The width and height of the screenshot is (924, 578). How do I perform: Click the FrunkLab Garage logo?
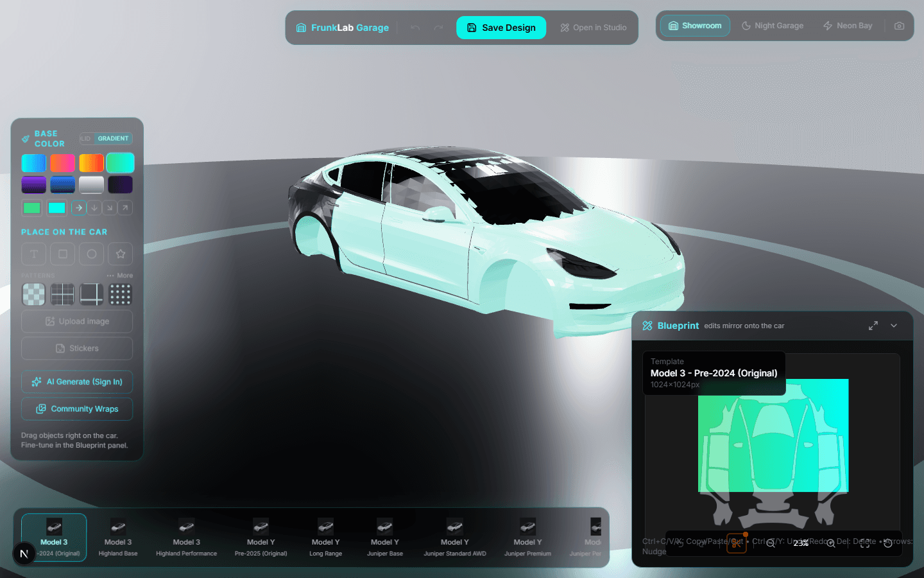(343, 28)
